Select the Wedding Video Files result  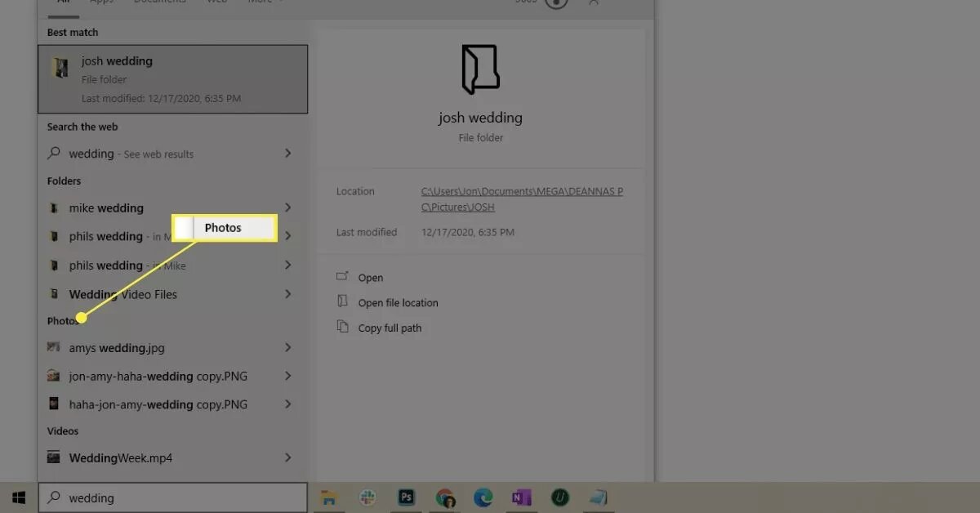pyautogui.click(x=172, y=294)
